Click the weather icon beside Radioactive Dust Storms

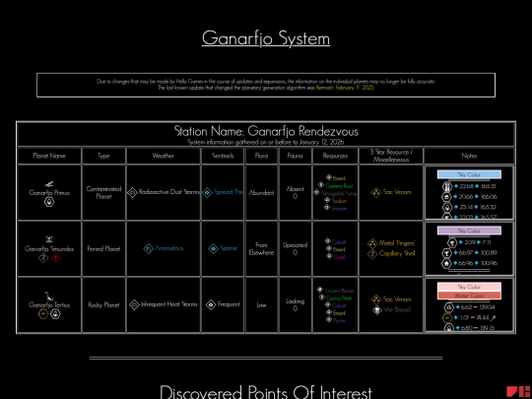click(132, 193)
